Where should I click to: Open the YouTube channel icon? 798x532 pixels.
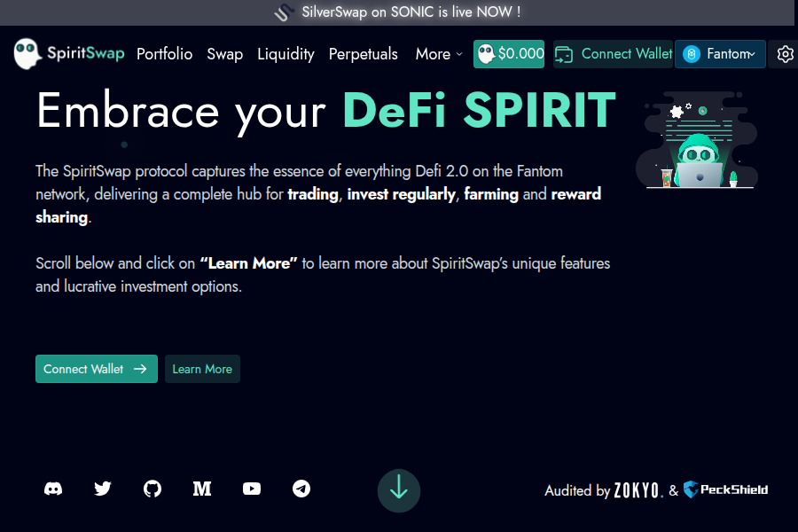(252, 489)
